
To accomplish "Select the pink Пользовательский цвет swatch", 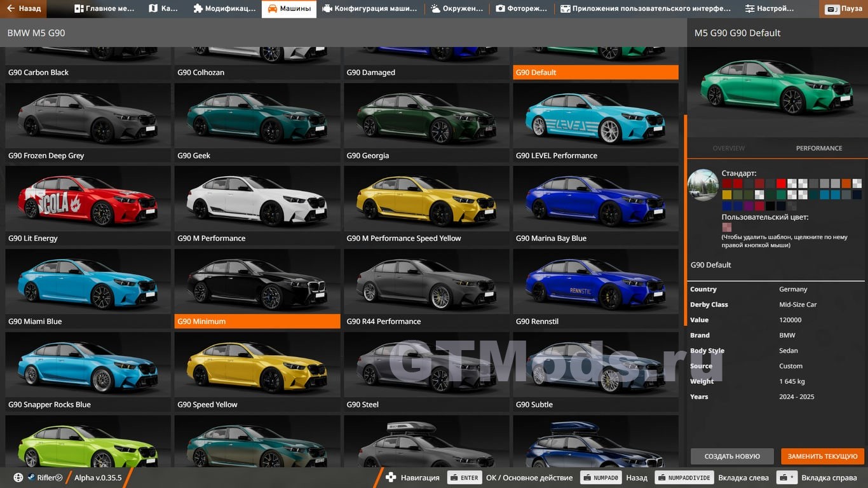I will 726,227.
